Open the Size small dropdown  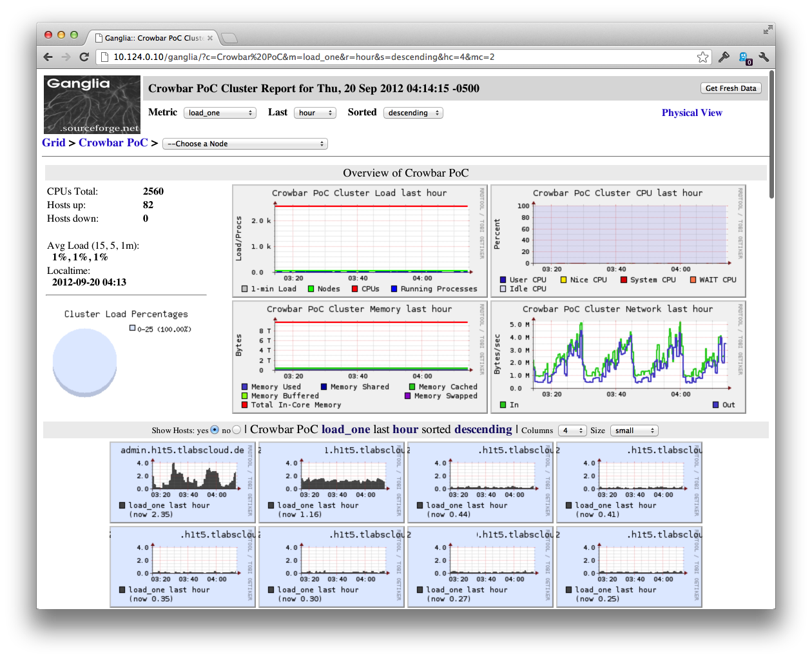click(633, 431)
